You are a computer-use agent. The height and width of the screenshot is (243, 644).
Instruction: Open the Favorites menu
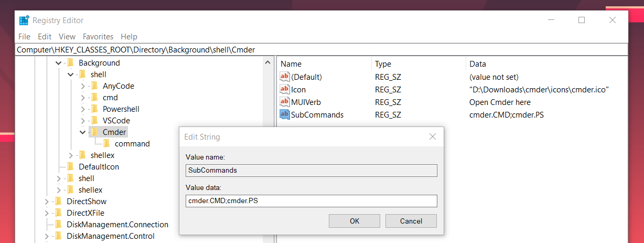coord(98,37)
